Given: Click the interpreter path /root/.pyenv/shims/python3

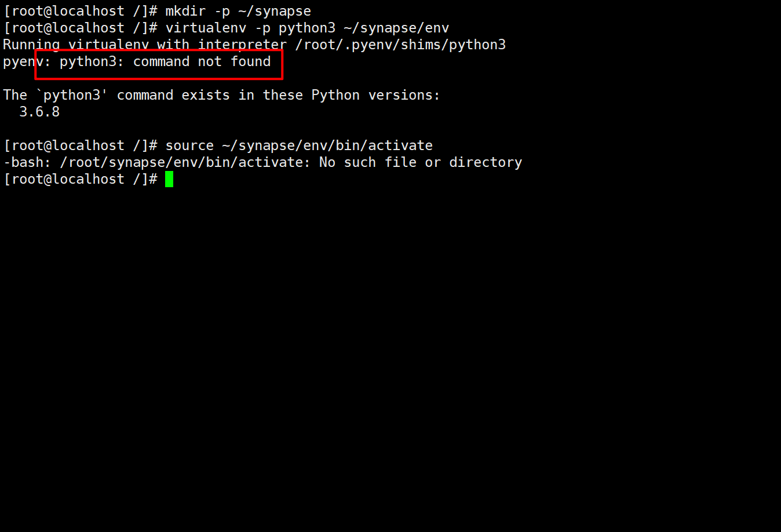Looking at the screenshot, I should (400, 45).
